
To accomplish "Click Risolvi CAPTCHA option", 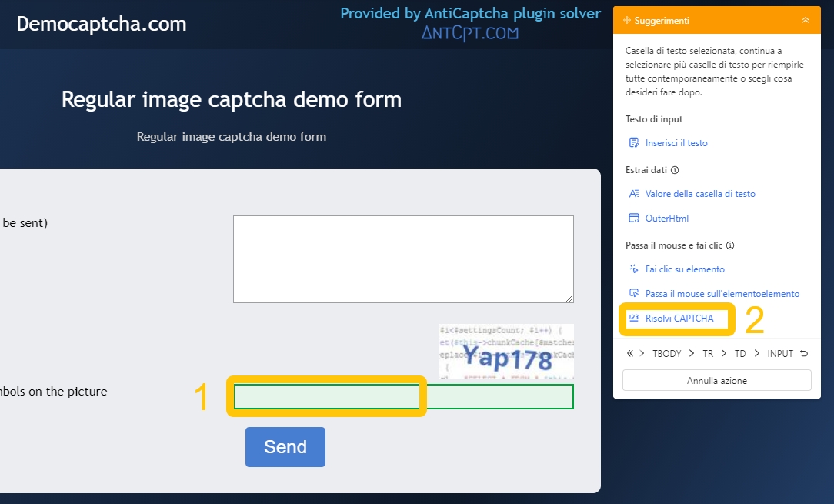I will 679,319.
